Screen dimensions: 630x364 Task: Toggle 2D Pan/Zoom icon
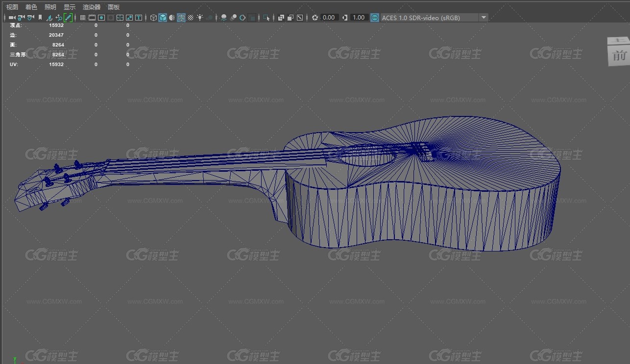click(59, 17)
